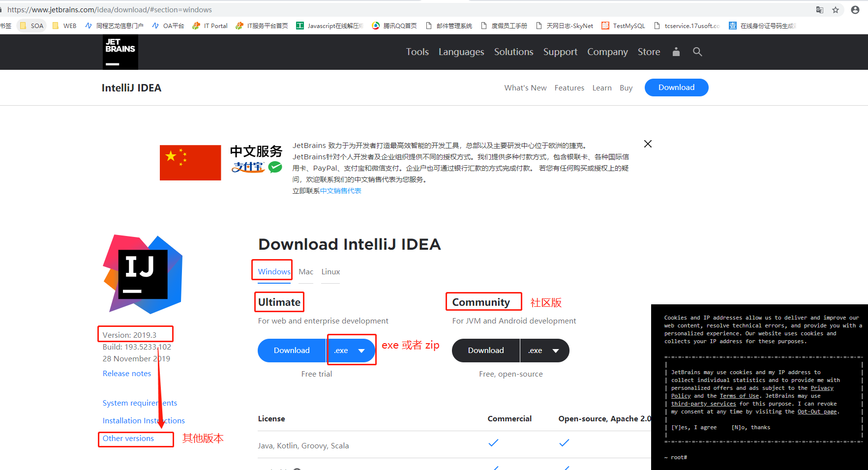
Task: Open the Tools menu
Action: click(418, 52)
